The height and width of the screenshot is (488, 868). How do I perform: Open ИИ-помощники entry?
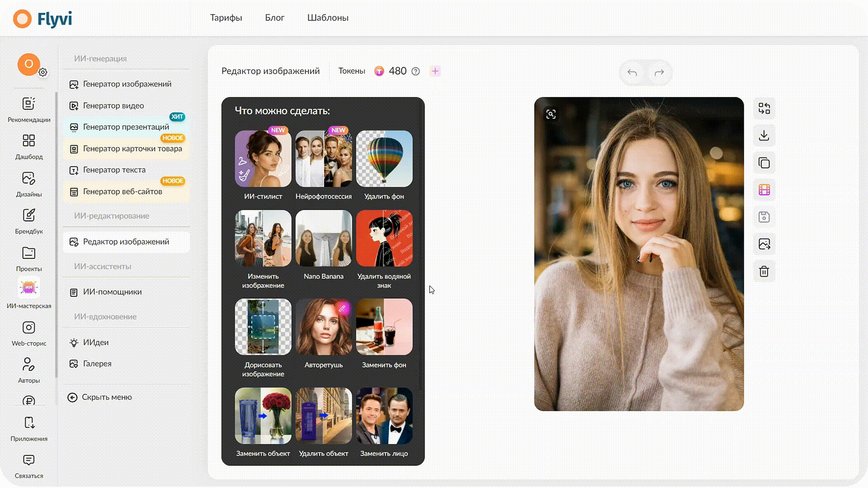point(127,292)
